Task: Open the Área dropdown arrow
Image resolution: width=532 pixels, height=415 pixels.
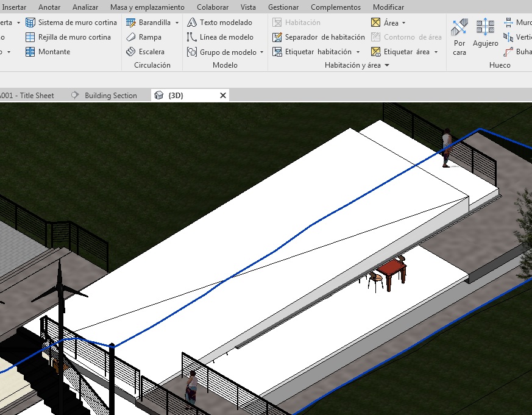Action: point(404,23)
